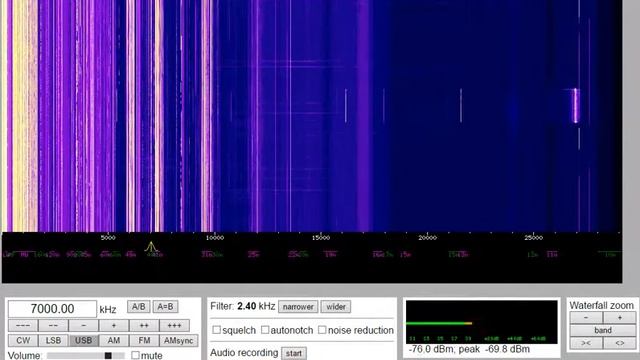Tune up with the triple-plus button
The width and height of the screenshot is (640, 360).
tap(174, 325)
